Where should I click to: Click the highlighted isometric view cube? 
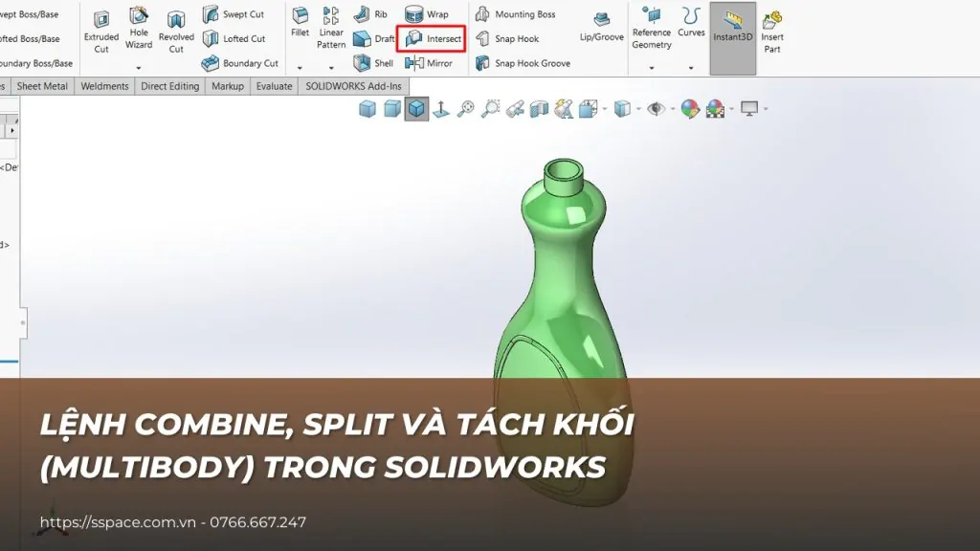coord(417,109)
